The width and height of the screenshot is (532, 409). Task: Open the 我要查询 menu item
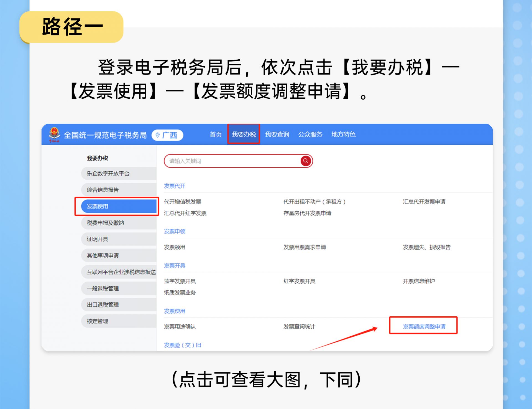(x=277, y=134)
